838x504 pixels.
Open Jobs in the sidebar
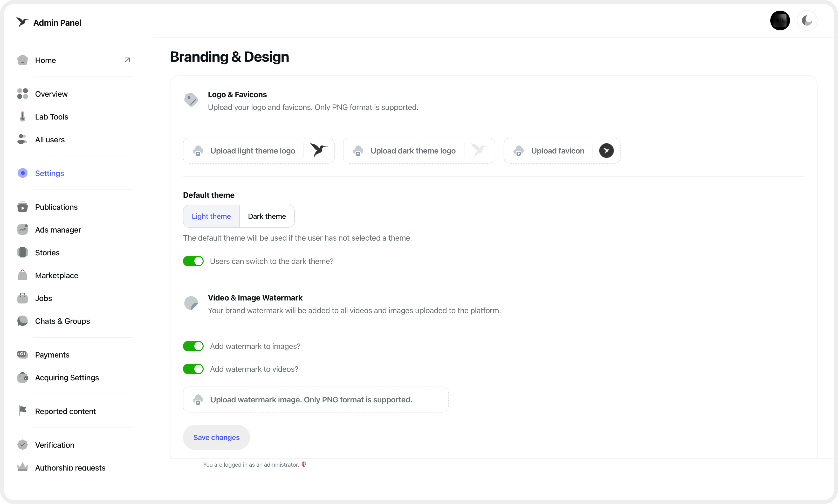click(44, 298)
